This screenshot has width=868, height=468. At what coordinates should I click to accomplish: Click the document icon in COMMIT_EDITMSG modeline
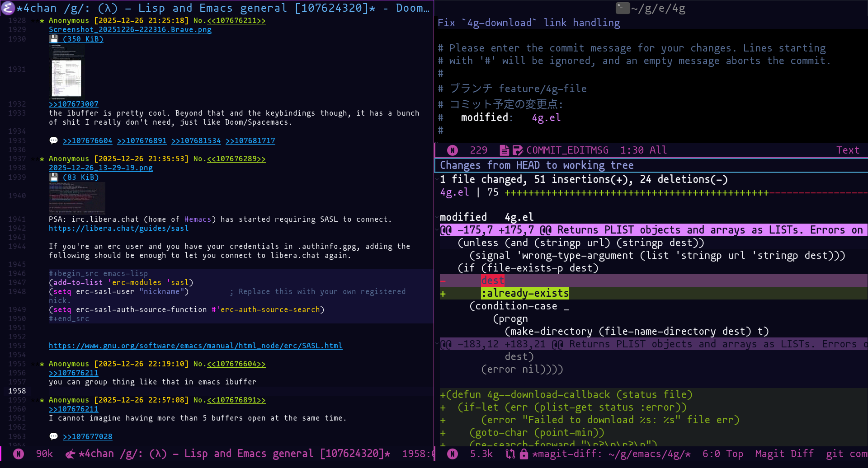coord(505,150)
